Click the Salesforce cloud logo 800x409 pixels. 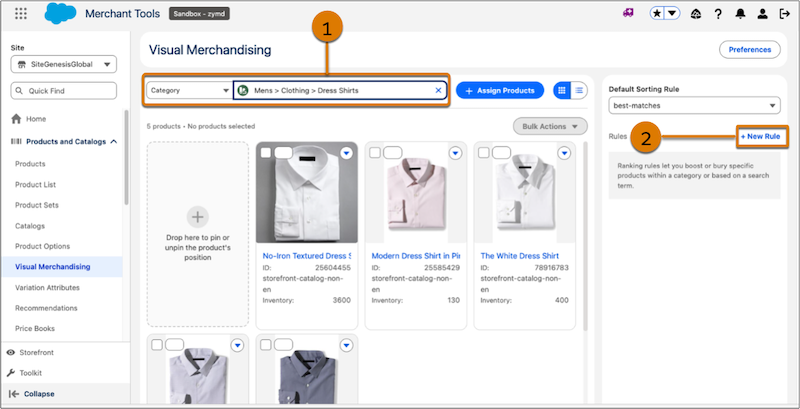pyautogui.click(x=60, y=14)
